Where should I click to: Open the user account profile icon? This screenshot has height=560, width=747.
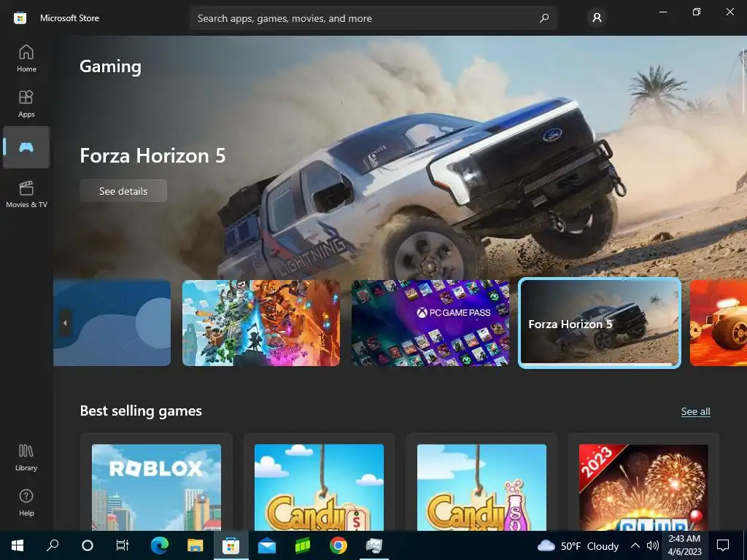[x=597, y=18]
